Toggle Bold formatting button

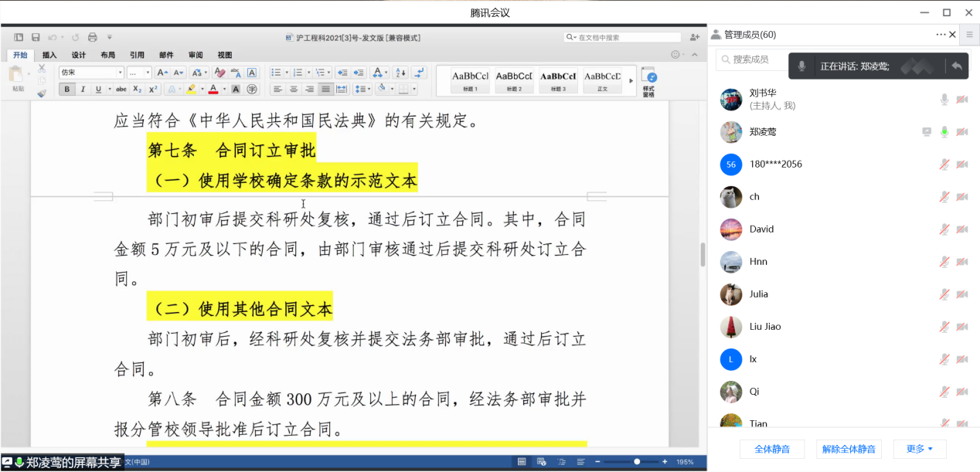67,90
